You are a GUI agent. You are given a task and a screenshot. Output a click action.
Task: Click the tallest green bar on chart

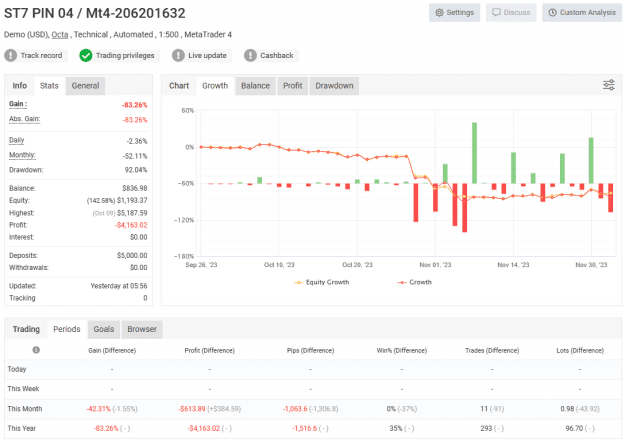(474, 153)
